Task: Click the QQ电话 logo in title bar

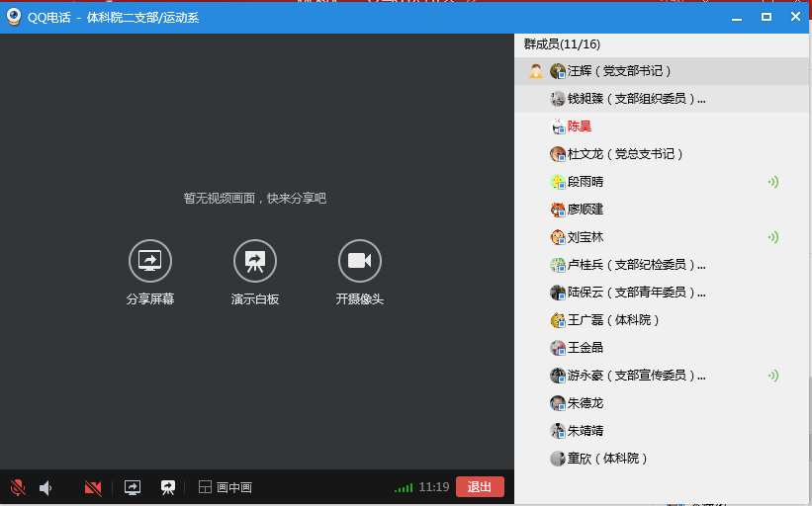Action: coord(14,17)
